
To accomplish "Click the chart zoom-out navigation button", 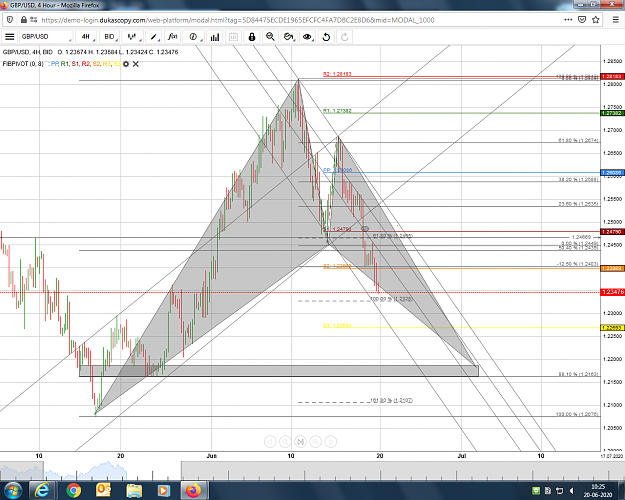I will coord(285,441).
